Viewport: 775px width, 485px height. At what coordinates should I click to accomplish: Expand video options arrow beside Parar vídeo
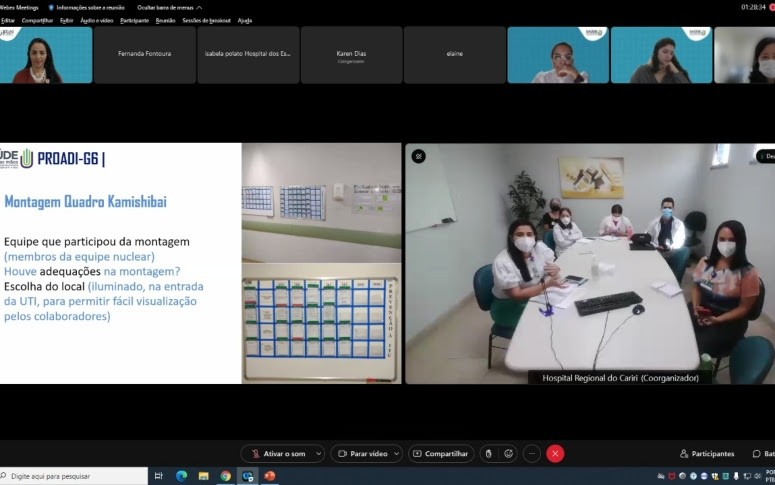(396, 453)
